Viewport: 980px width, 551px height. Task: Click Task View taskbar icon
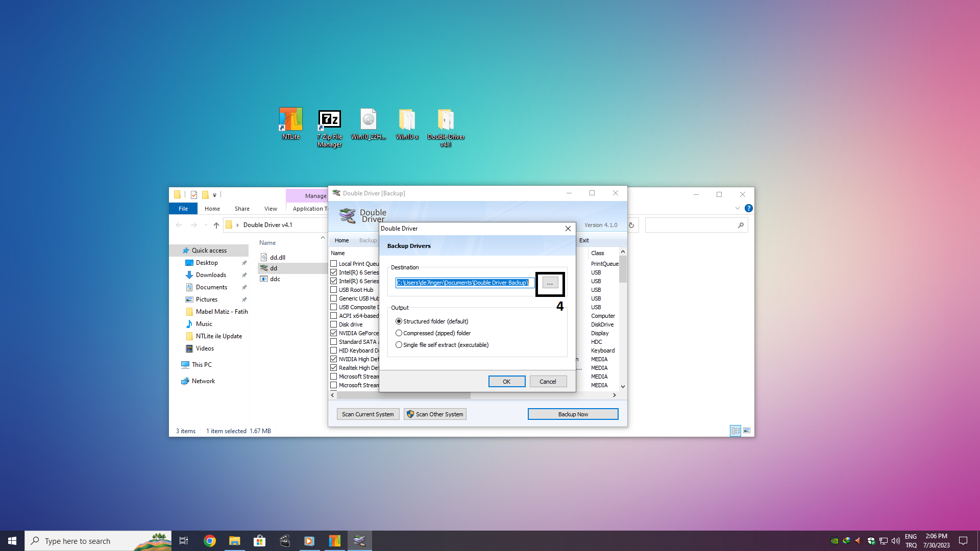[184, 541]
